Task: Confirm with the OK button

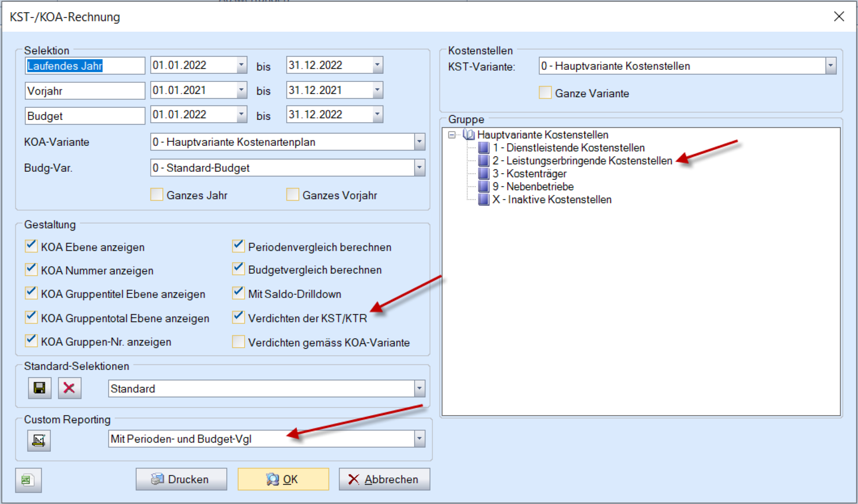Action: [283, 479]
